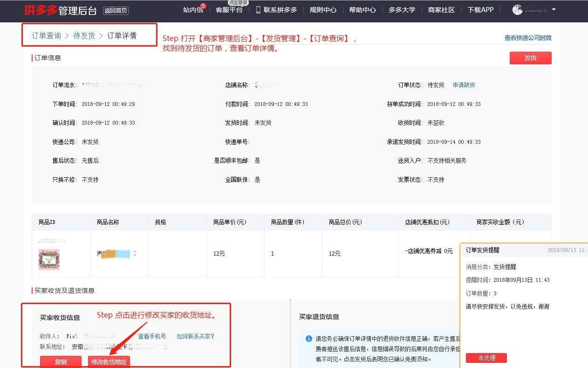
Task: Navigate to 待发货 in the breadcrumb
Action: (x=84, y=35)
